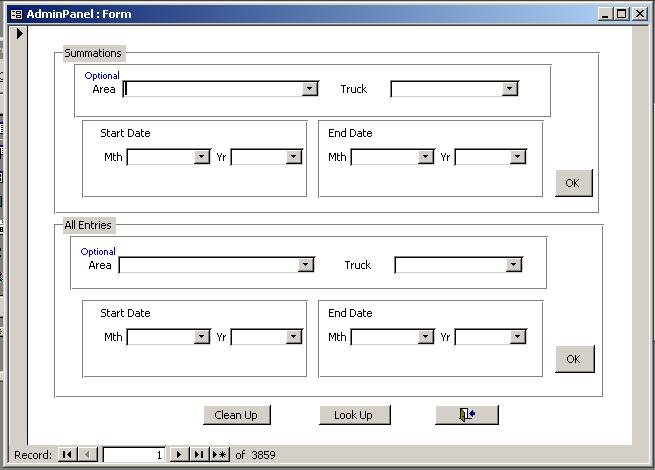Maximize the AdminPanel form window
The height and width of the screenshot is (470, 655).
pos(621,14)
